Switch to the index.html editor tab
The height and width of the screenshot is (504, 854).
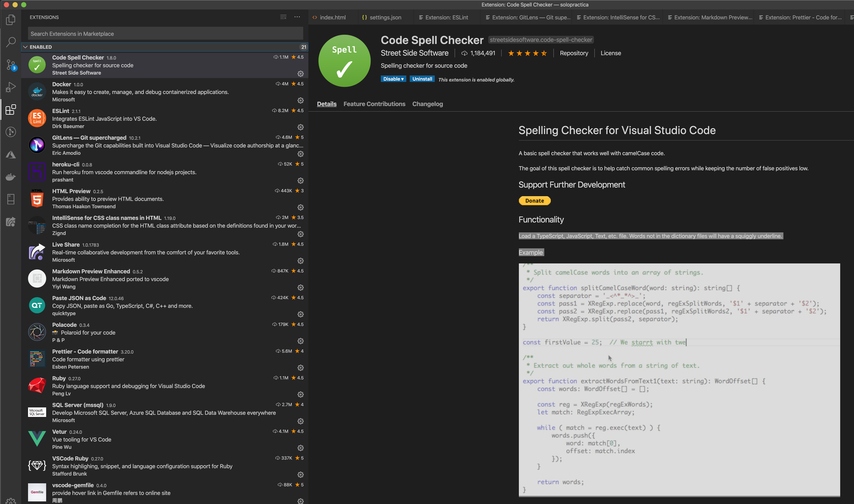333,17
